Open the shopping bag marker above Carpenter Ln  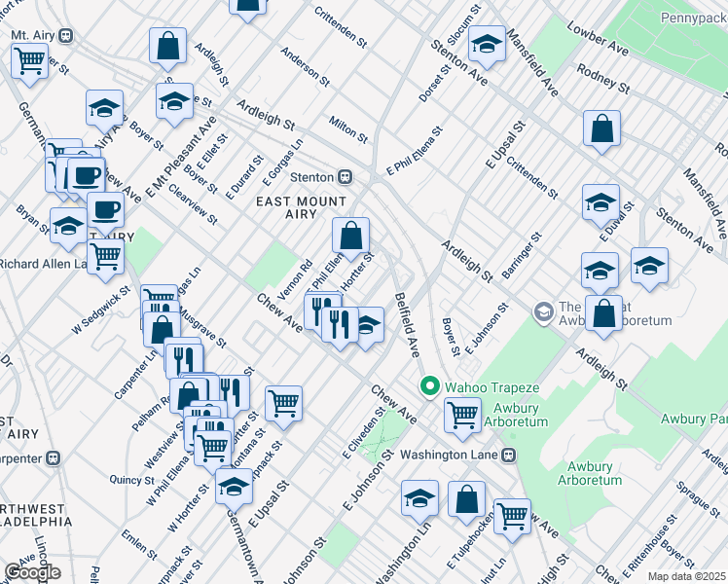162,332
